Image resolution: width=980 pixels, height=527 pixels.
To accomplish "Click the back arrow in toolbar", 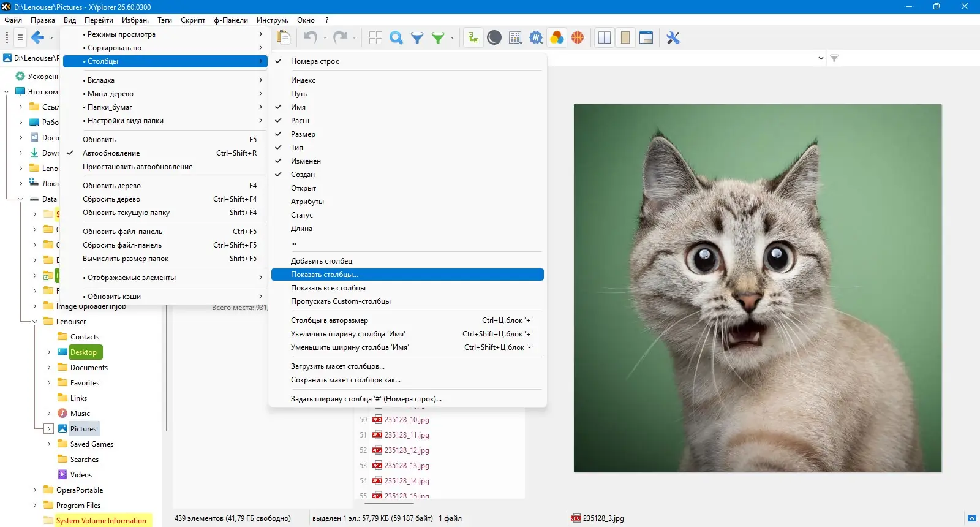I will (x=37, y=38).
